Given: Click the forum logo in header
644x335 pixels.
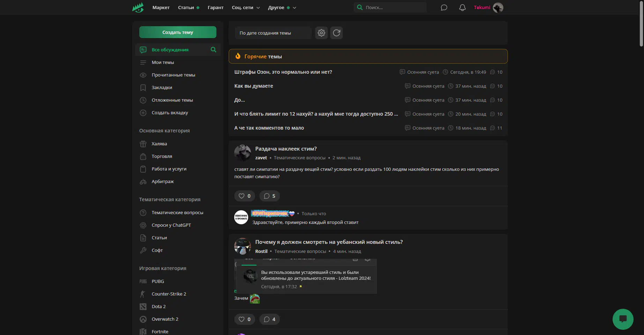Looking at the screenshot, I should (x=138, y=7).
